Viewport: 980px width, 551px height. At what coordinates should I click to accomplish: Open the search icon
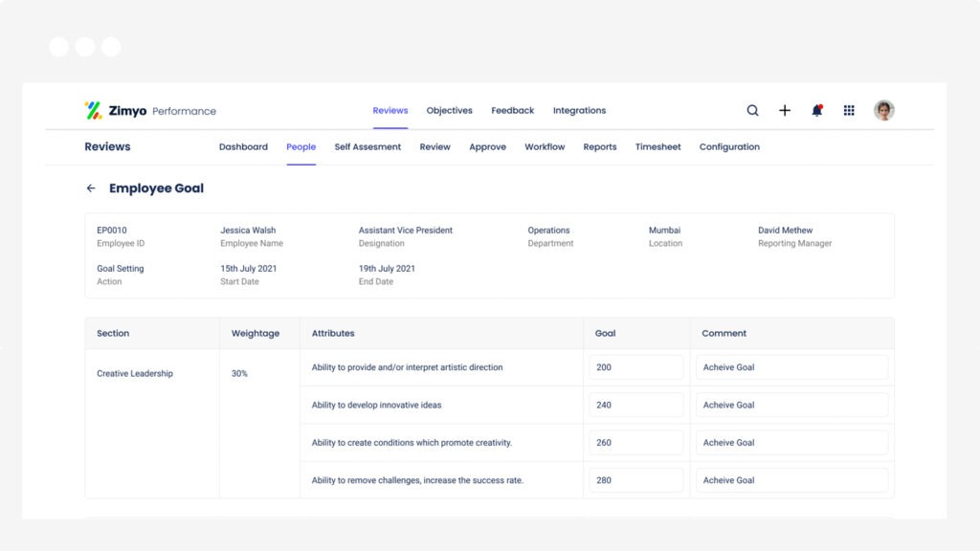[753, 110]
